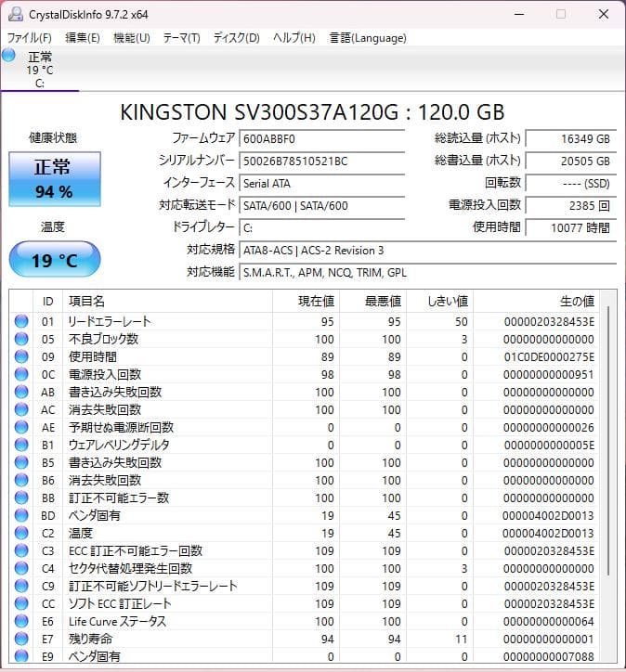Click power on hours value 10077 時間
Screen dimensions: 626x672
[x=571, y=228]
